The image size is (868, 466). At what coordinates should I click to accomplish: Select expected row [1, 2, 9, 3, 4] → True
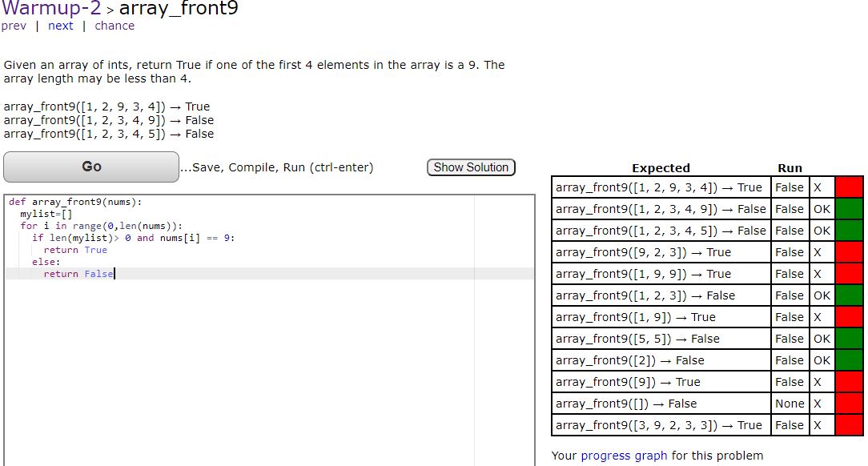661,187
